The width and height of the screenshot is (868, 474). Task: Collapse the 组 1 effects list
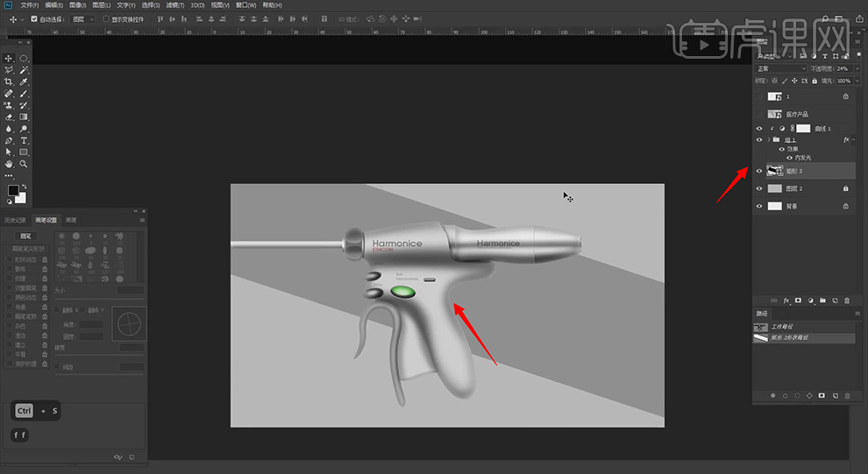pyautogui.click(x=853, y=139)
